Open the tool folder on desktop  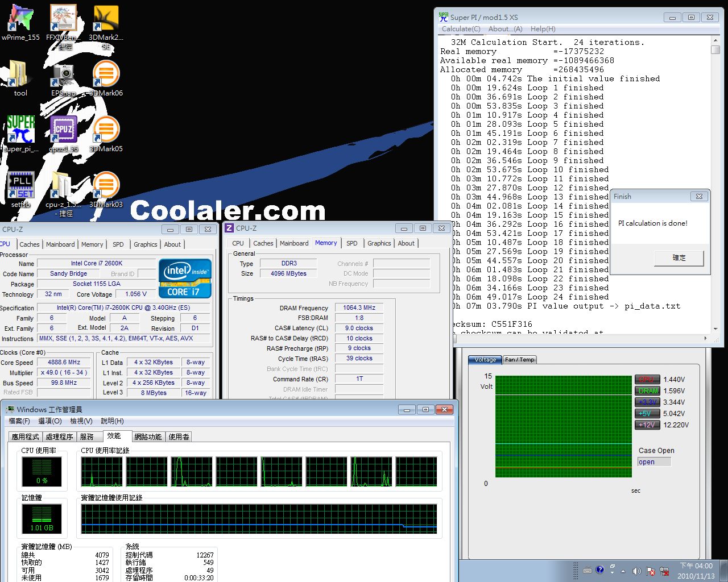point(20,78)
